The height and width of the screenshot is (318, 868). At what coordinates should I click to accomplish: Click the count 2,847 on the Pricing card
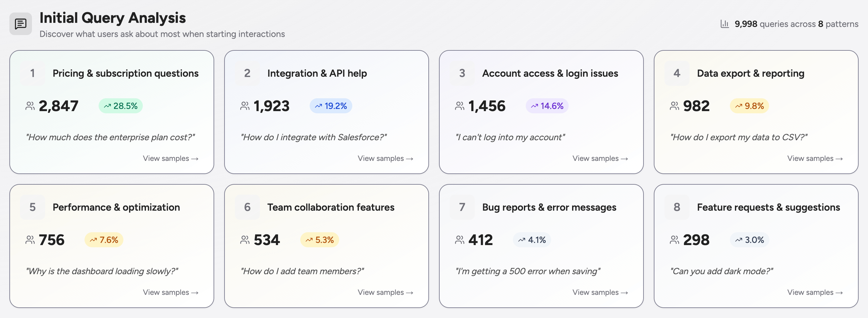click(x=59, y=106)
